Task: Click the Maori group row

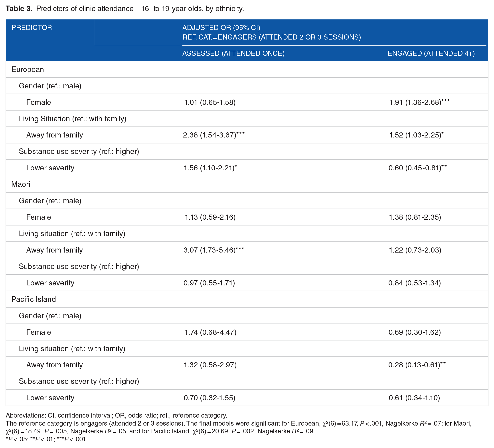Action: [247, 184]
